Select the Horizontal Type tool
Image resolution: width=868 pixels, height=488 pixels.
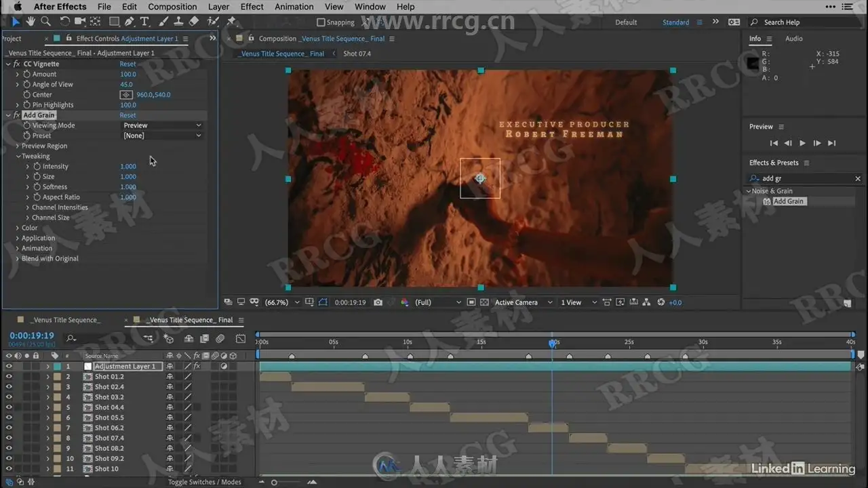pos(144,22)
